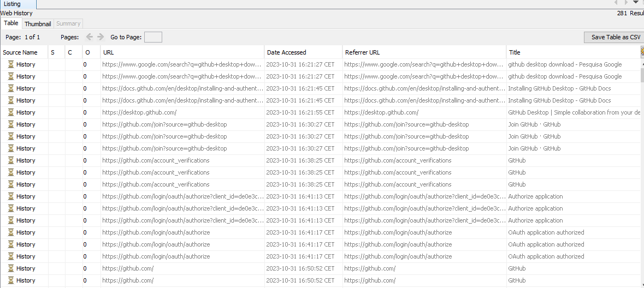Open the tab list dropdown arrow at top right
This screenshot has height=288, width=644.
click(x=635, y=3)
